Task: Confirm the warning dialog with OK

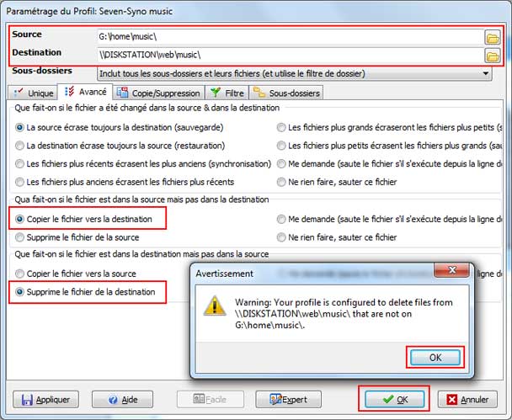Action: pyautogui.click(x=435, y=358)
